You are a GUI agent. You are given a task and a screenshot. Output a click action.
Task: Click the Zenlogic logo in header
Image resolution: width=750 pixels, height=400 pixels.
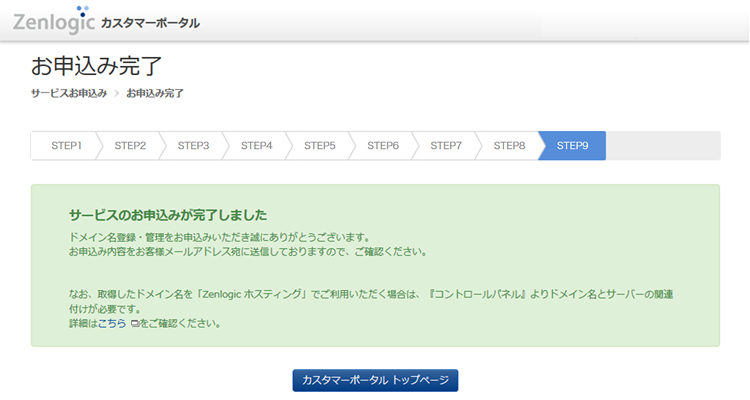[x=53, y=21]
